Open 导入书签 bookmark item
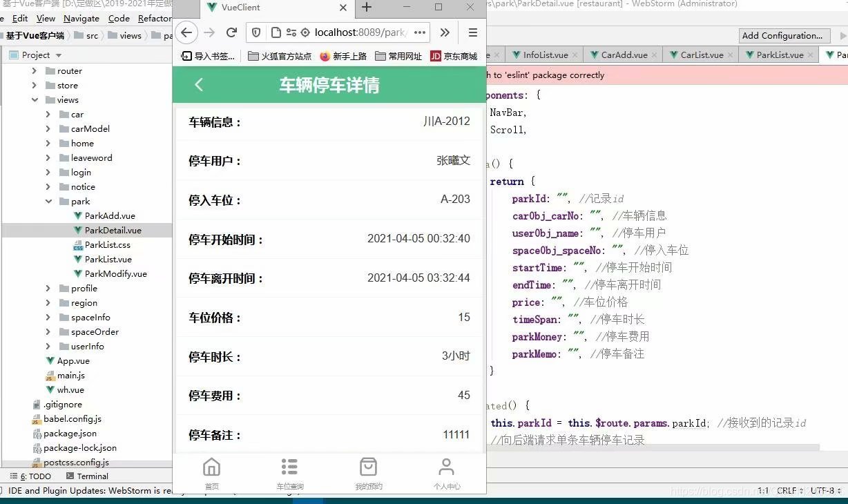This screenshot has width=848, height=504. click(207, 56)
